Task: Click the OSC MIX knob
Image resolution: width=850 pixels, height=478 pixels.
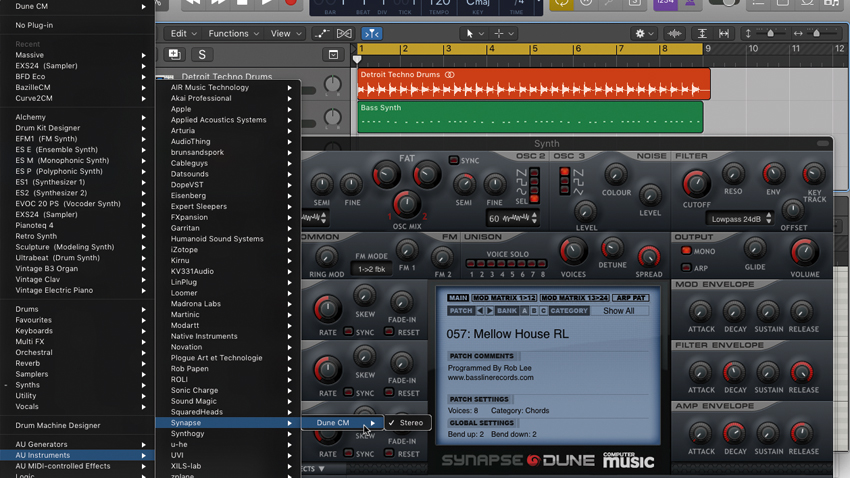Action: point(406,204)
